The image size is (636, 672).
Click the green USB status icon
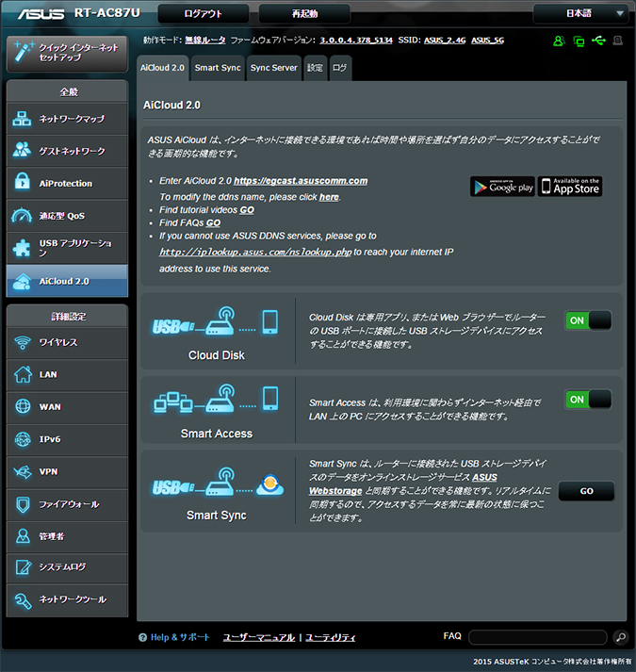click(598, 41)
